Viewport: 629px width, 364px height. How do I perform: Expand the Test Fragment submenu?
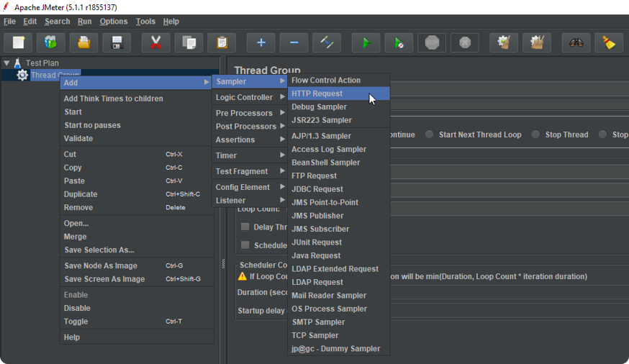coord(250,171)
